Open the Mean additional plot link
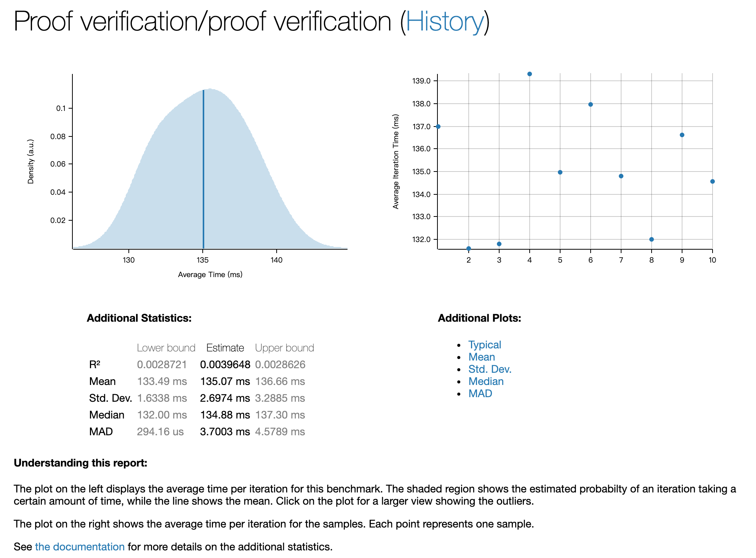Image resolution: width=756 pixels, height=558 pixels. coord(481,357)
